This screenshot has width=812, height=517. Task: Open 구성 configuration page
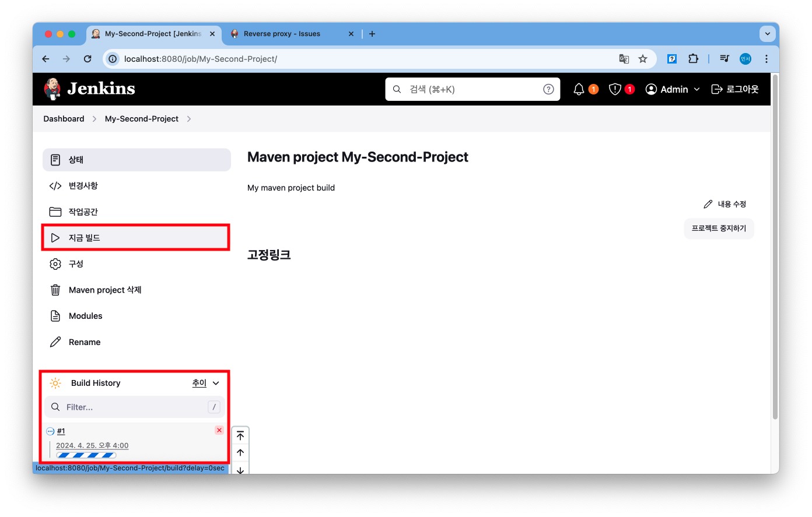pyautogui.click(x=136, y=264)
